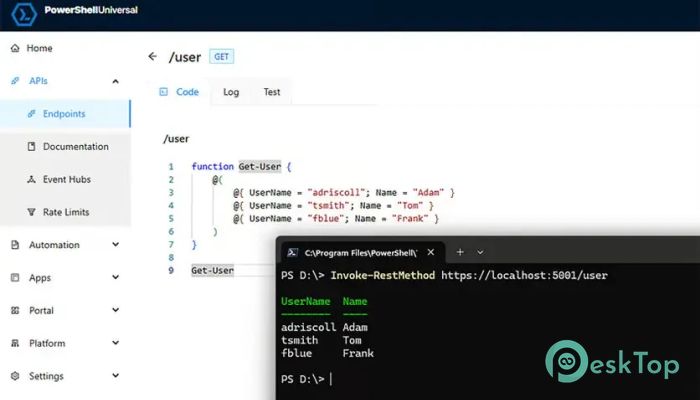The width and height of the screenshot is (700, 400).
Task: Click the Platform building icon
Action: 15,343
